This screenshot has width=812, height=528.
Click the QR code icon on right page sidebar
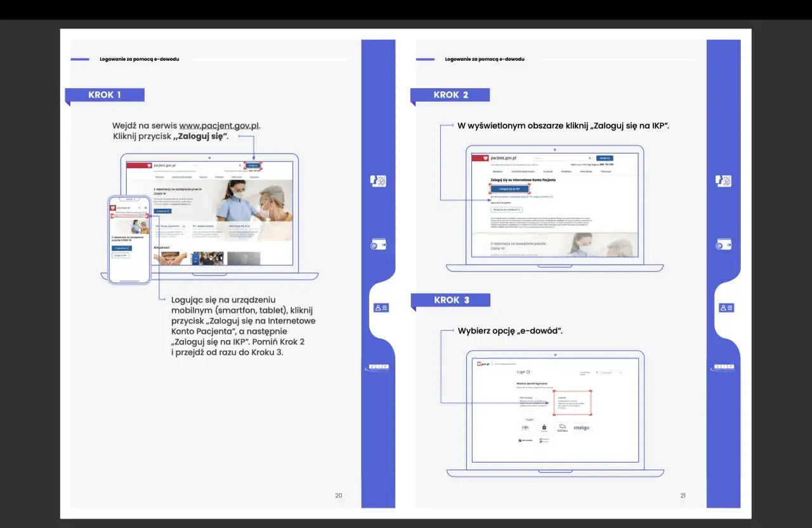coord(724,181)
